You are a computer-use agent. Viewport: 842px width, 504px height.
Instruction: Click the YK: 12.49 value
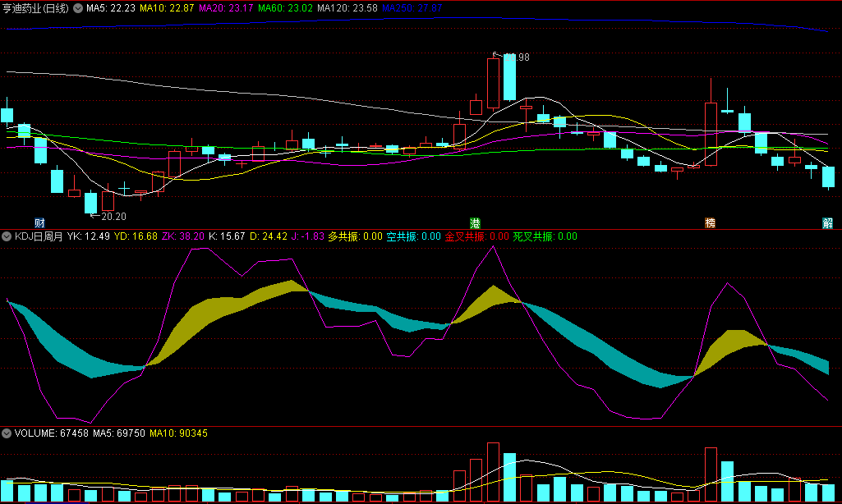click(88, 236)
